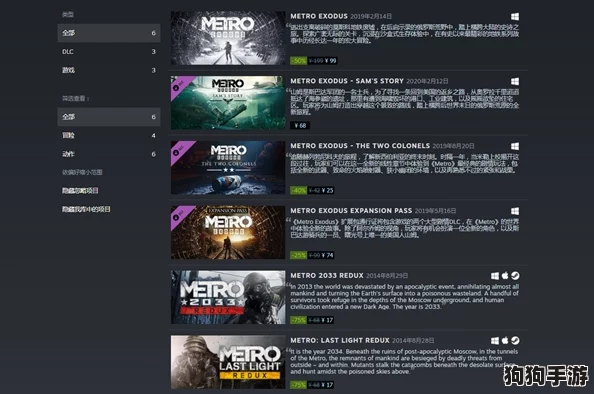
Task: Click Windows icon on Metro 2033 Redux row
Action: 495,276
